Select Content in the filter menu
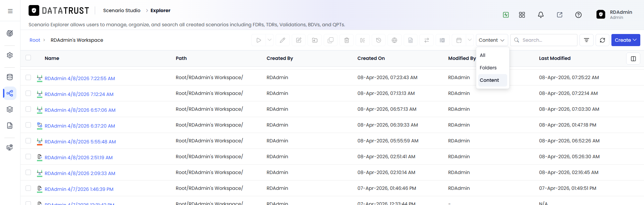This screenshot has width=644, height=205. [493, 80]
